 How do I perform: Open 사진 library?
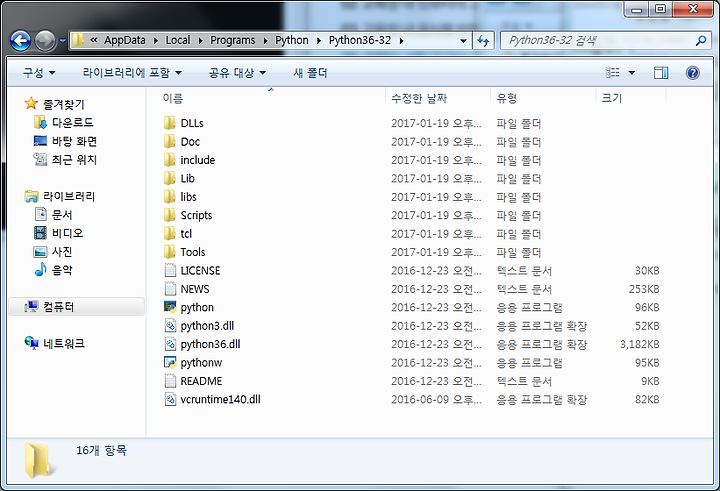pyautogui.click(x=62, y=251)
